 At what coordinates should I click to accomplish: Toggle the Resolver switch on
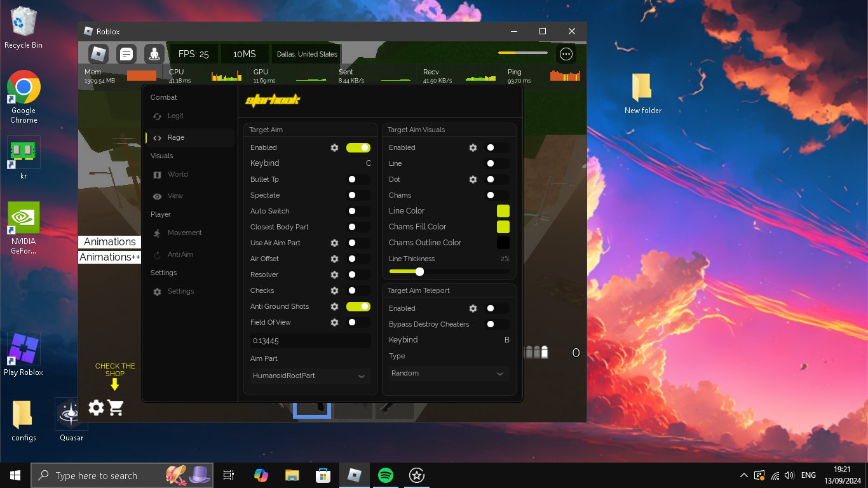coord(358,274)
